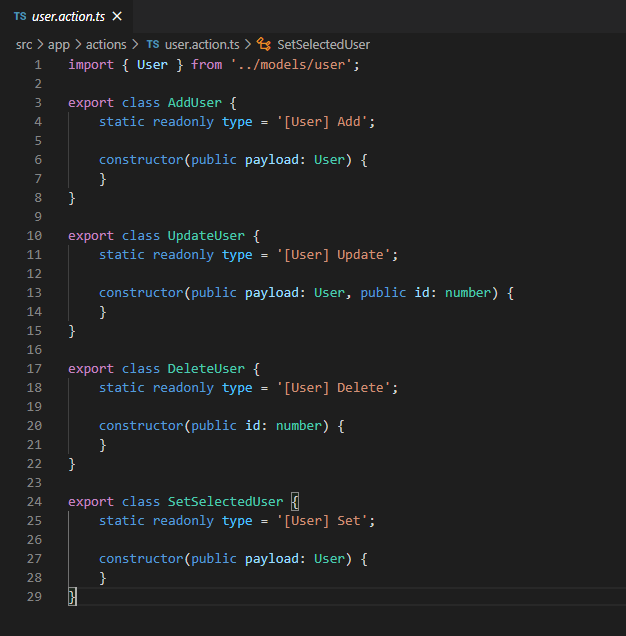Click line number 17 in gutter

34,369
